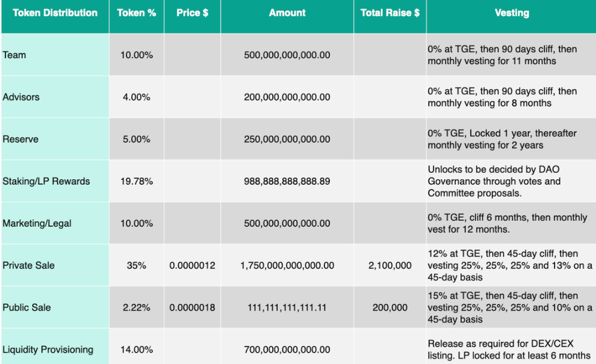Viewport: 596px width, 364px height.
Task: Click the Reserve row label
Action: 20,140
